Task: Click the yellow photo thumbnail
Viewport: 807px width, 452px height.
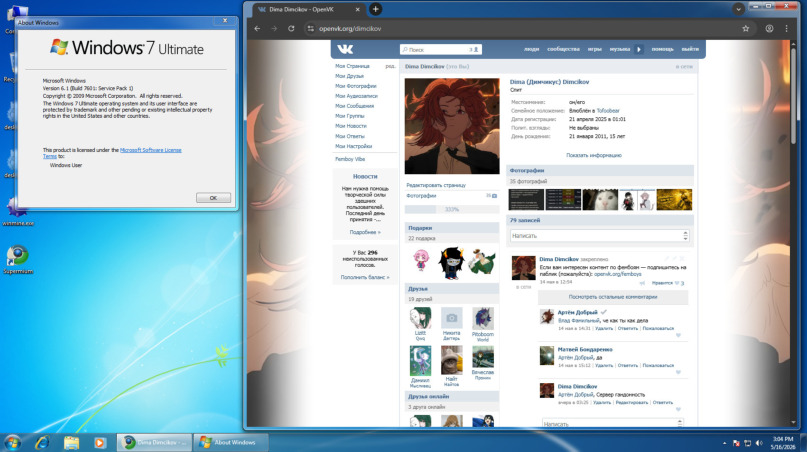Action: coord(674,200)
